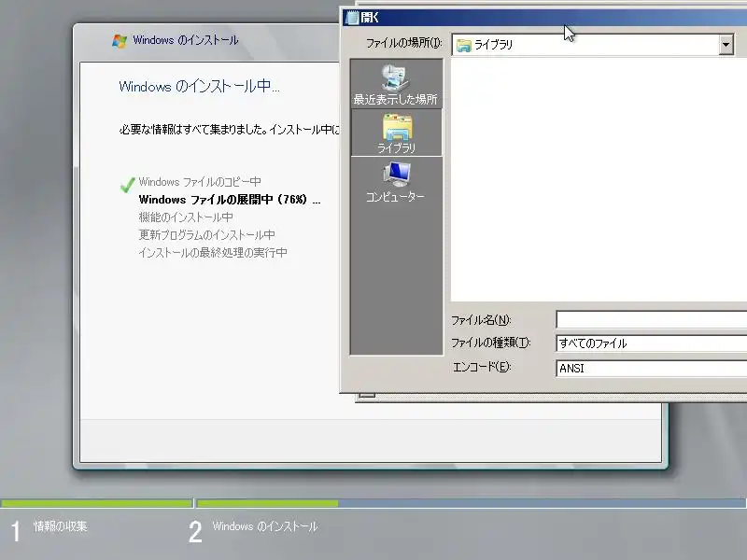Click Windows ファイルのコピー中 step text

pos(200,182)
